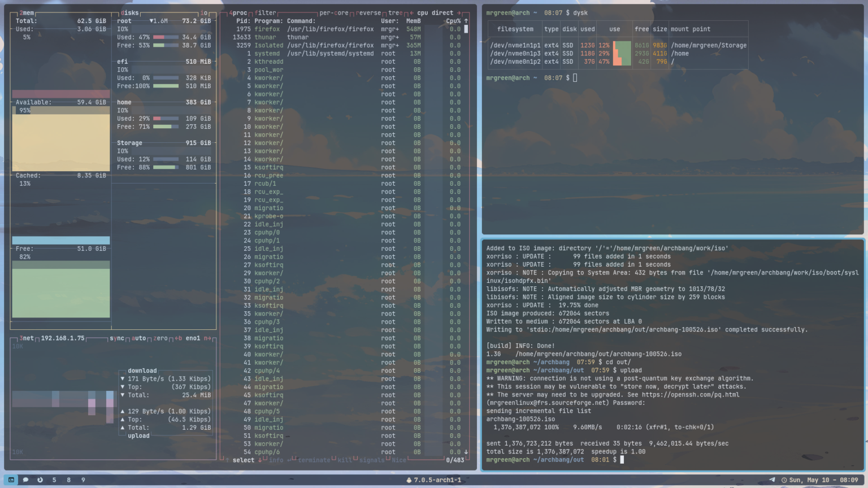Switch to workspace 5 in the bar
The width and height of the screenshot is (868, 488).
coord(54,480)
